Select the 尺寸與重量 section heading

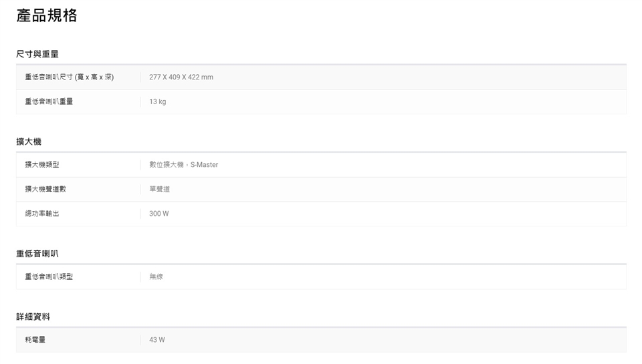(37, 53)
